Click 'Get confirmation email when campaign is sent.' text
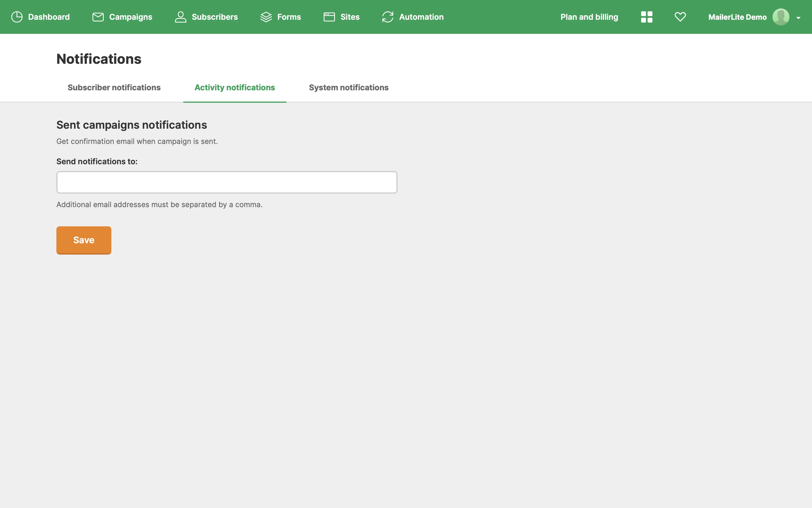The width and height of the screenshot is (812, 508). [137, 141]
